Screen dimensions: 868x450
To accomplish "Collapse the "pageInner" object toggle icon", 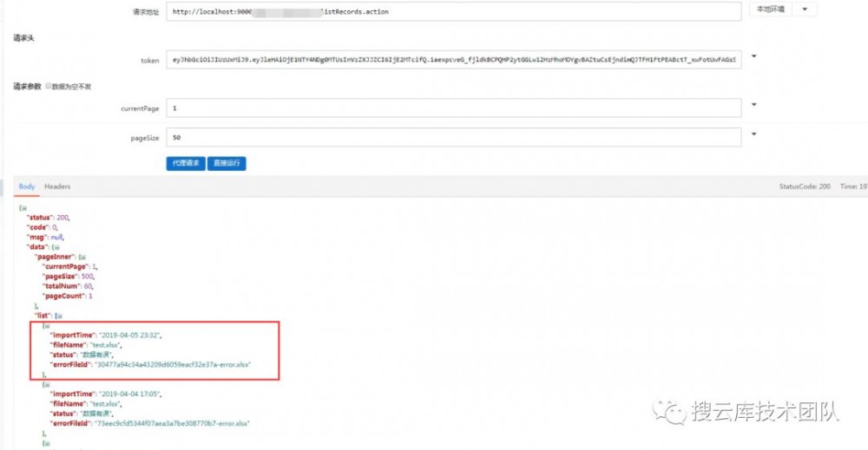I will (82, 257).
